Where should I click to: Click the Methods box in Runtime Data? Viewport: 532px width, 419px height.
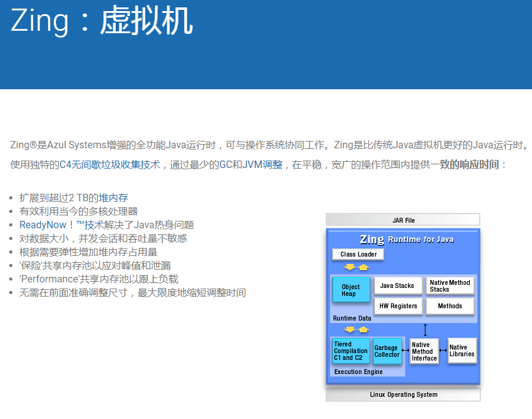click(x=450, y=306)
